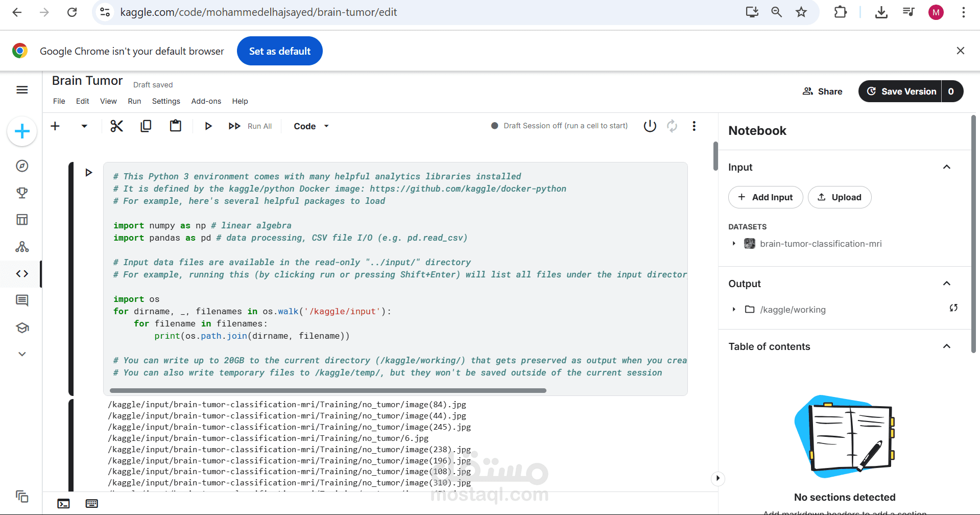Image resolution: width=980 pixels, height=515 pixels.
Task: Add a new cell with toolbar plus
Action: 55,126
